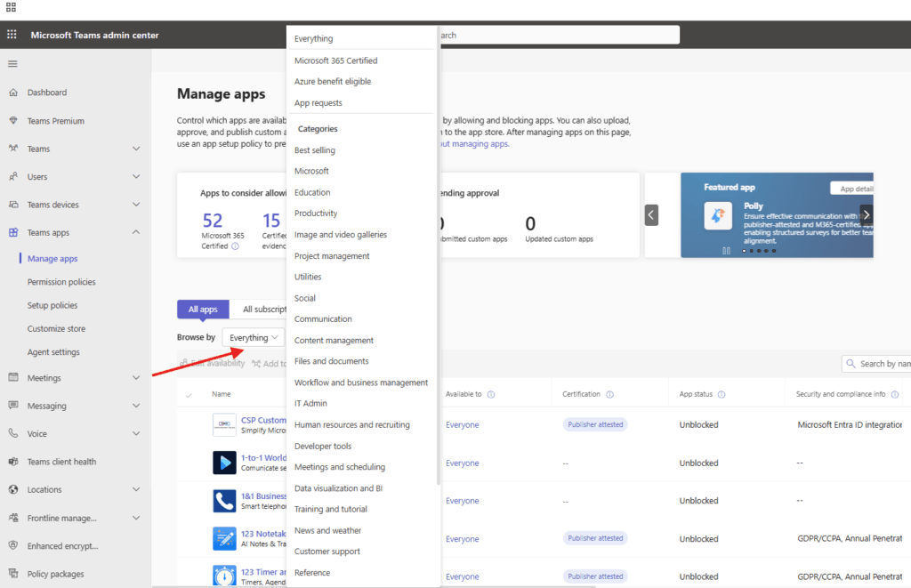
Task: Open Dashboard home icon in sidebar
Action: [12, 93]
